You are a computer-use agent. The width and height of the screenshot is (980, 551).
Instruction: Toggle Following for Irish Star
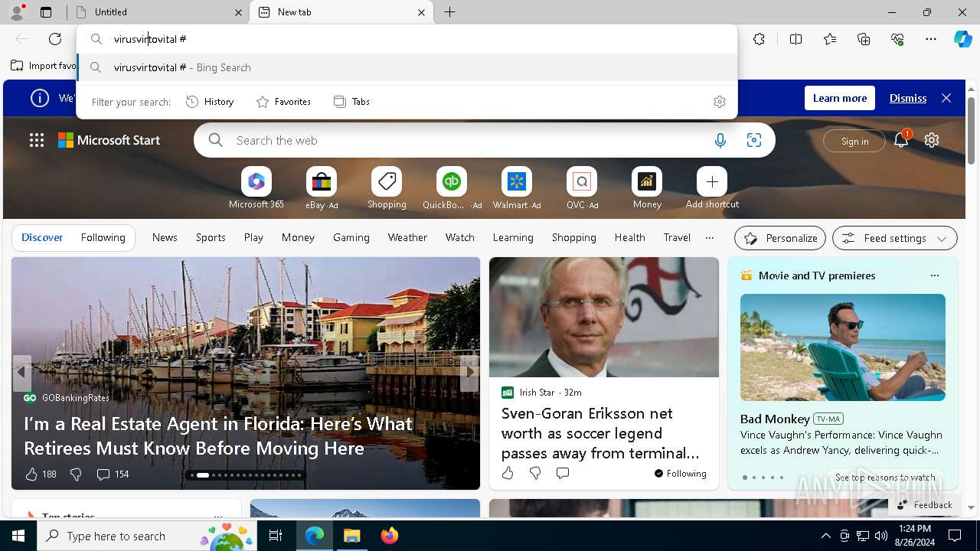(681, 474)
